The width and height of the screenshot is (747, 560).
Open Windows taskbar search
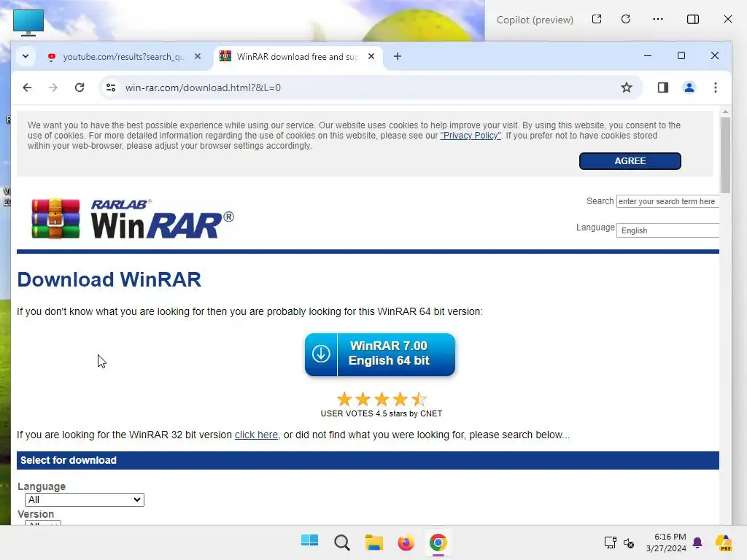click(x=341, y=542)
